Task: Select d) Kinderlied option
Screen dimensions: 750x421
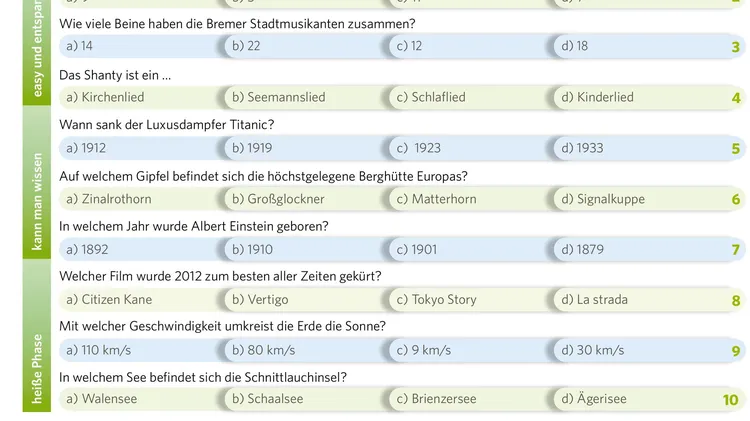Action: coord(634,97)
